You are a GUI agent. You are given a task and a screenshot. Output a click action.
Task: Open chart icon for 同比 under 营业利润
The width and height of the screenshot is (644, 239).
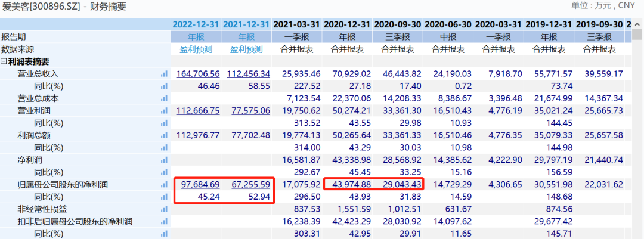[165, 123]
